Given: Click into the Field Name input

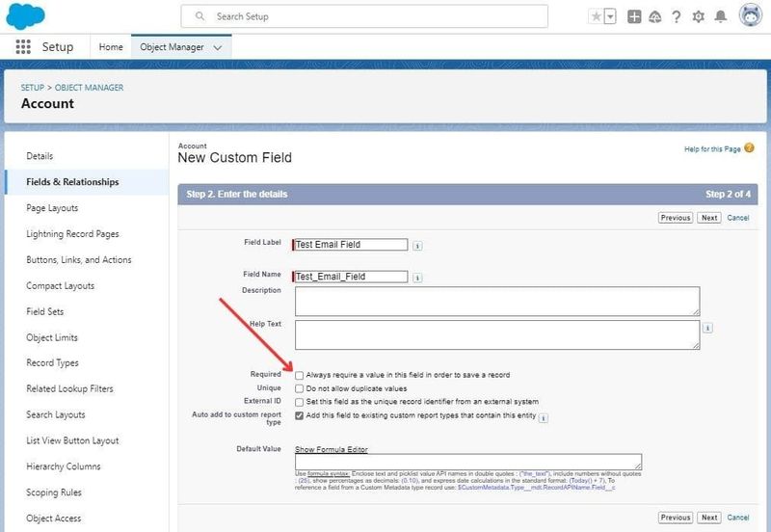Looking at the screenshot, I should tap(350, 277).
